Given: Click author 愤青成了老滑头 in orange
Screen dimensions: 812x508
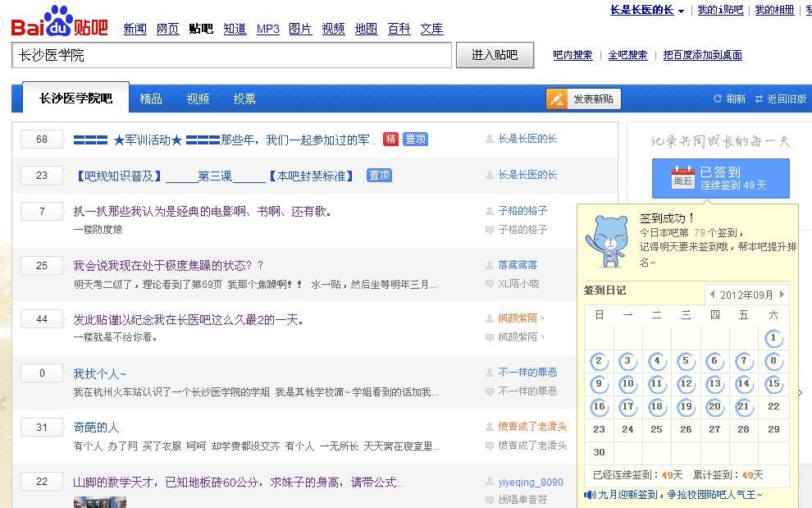Looking at the screenshot, I should (x=532, y=426).
